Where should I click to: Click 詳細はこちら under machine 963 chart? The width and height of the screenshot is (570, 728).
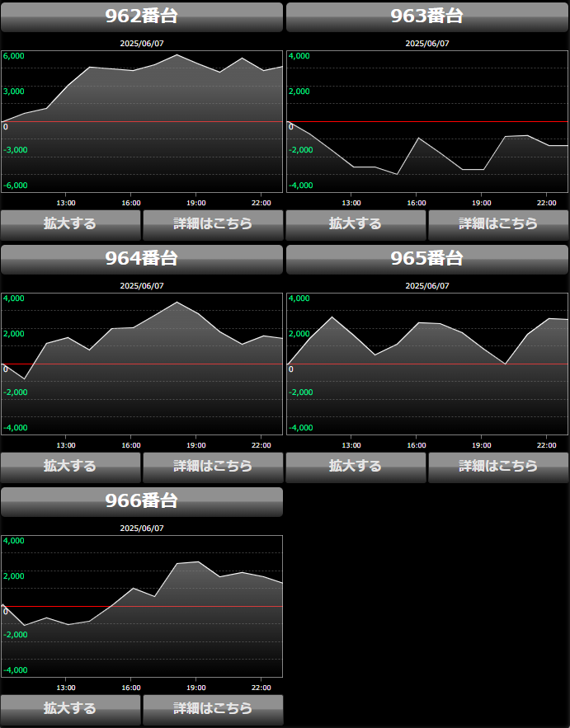498,225
